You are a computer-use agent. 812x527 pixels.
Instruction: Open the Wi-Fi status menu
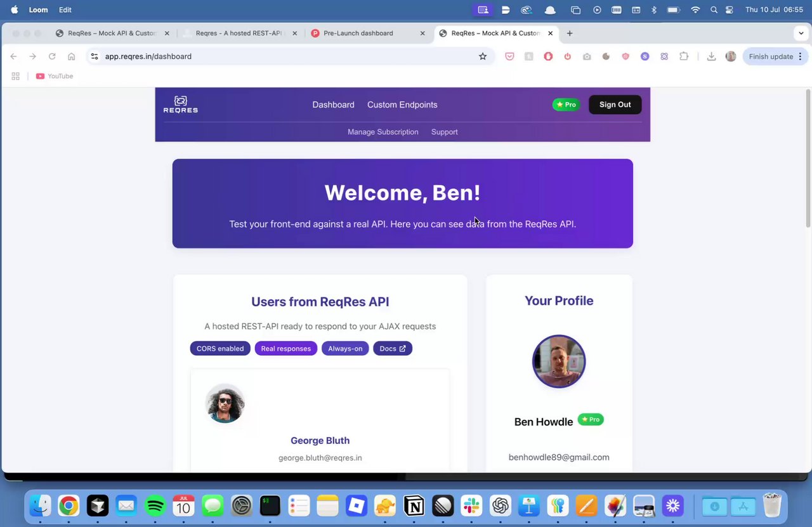tap(695, 10)
